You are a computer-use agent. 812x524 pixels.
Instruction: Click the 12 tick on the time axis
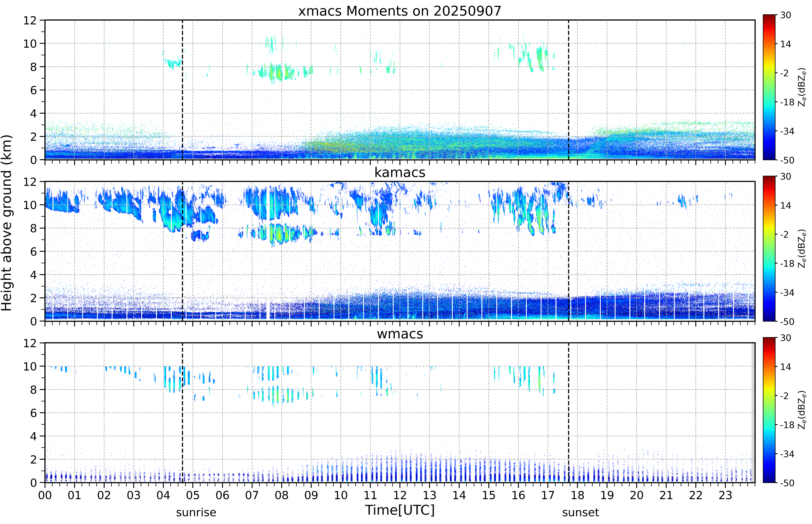[x=400, y=495]
